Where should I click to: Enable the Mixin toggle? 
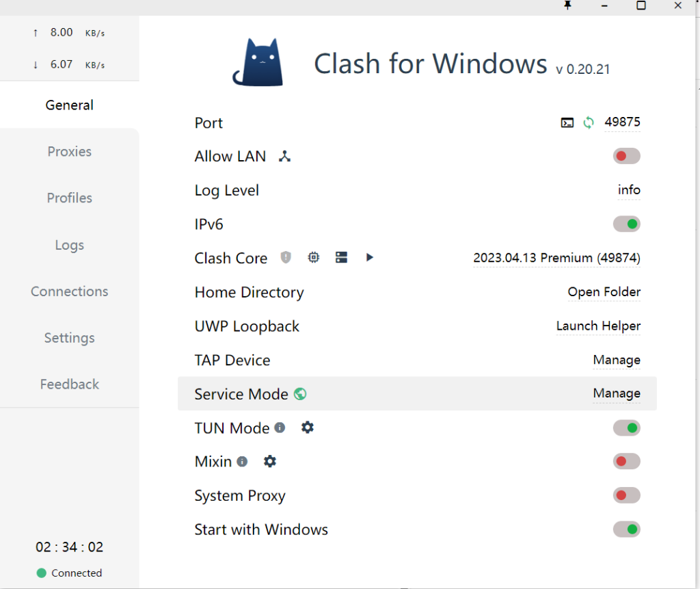point(626,461)
